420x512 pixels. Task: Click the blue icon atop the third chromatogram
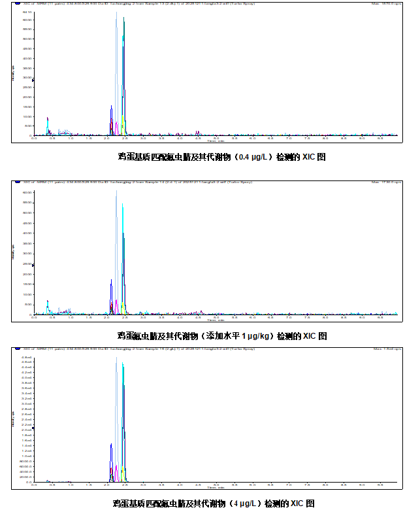point(18,349)
